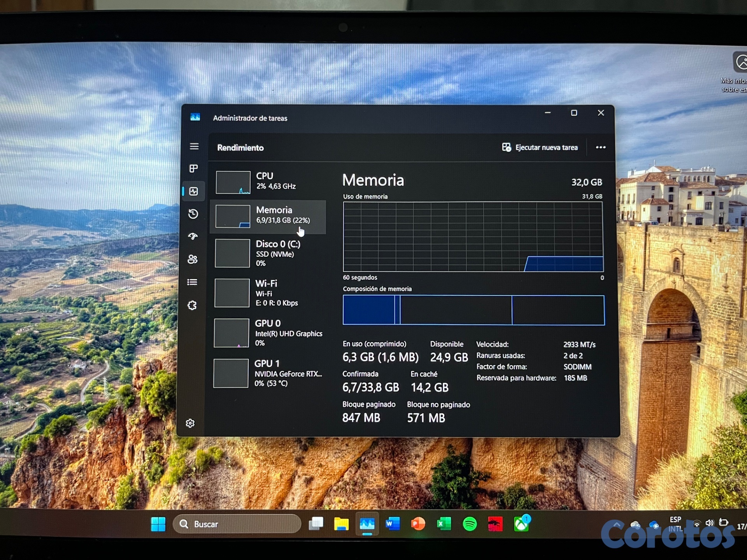Open the Windows Start menu

click(158, 524)
